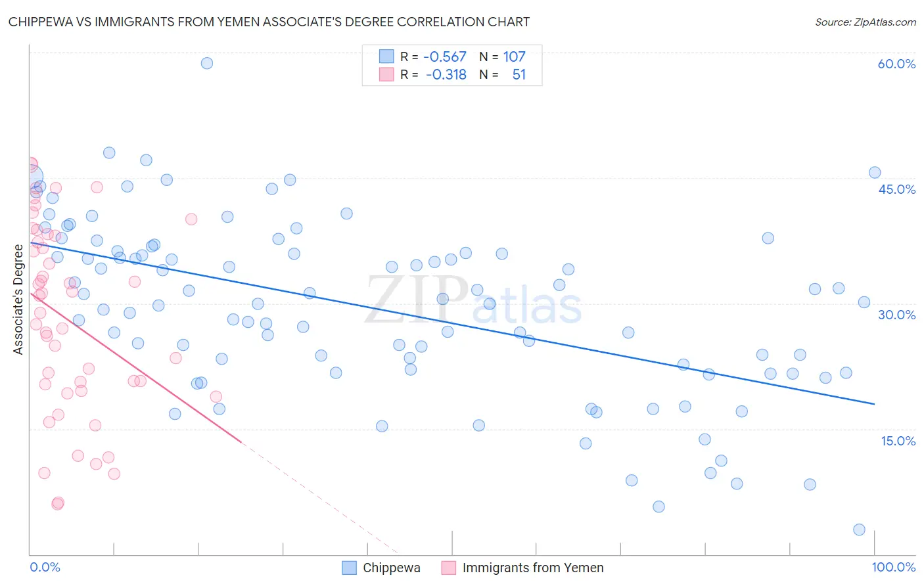924x586 pixels.
Task: Click the Associate's Degree y-axis label
Action: pyautogui.click(x=18, y=300)
